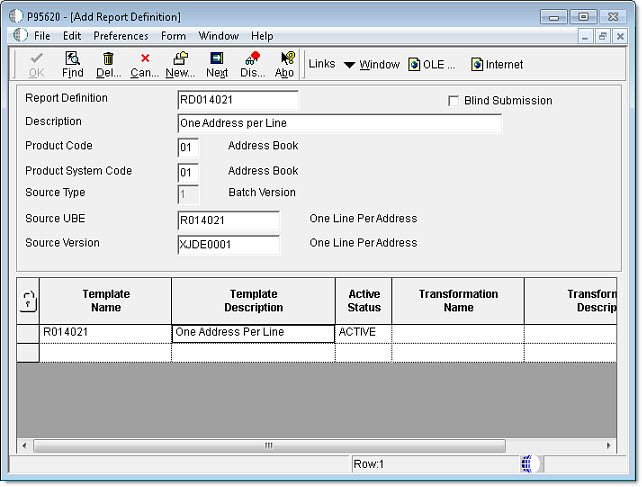The height and width of the screenshot is (487, 642).
Task: Click the New toolbar icon
Action: point(180,59)
